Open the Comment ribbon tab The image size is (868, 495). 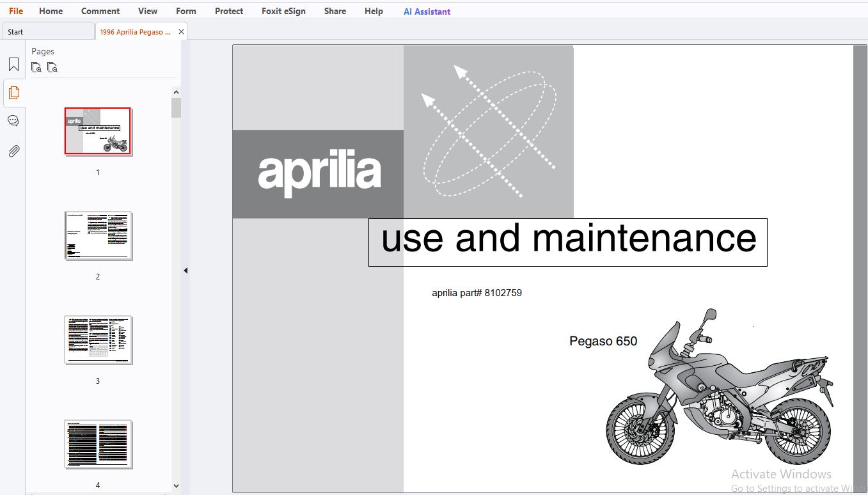[100, 11]
